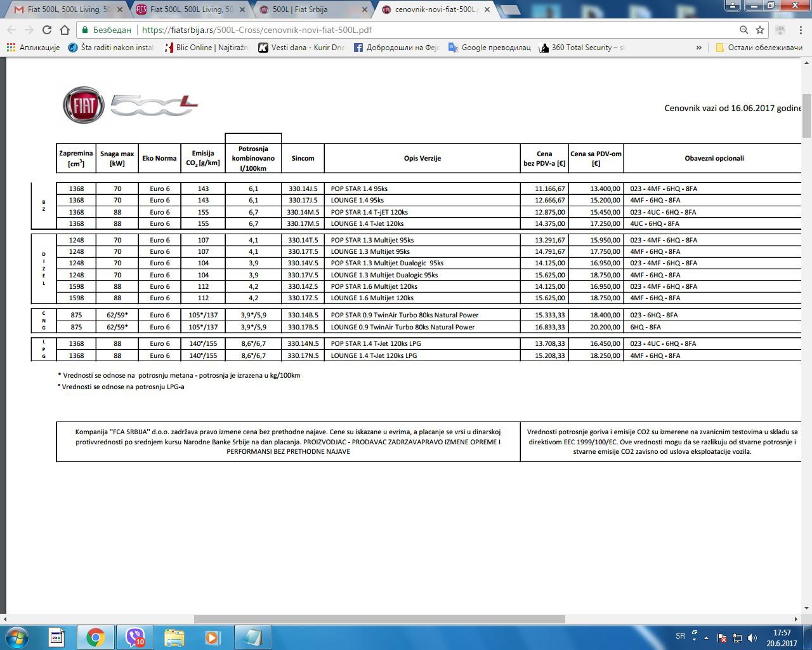Open Viber from the taskbar

point(135,637)
